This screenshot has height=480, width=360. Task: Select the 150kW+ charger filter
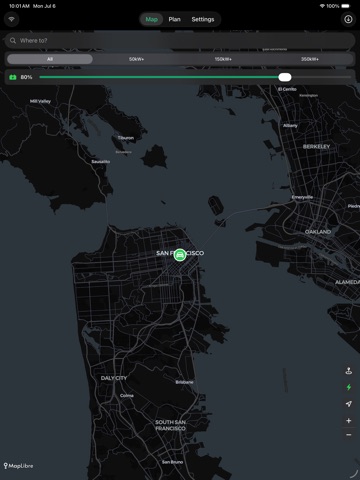click(x=223, y=59)
